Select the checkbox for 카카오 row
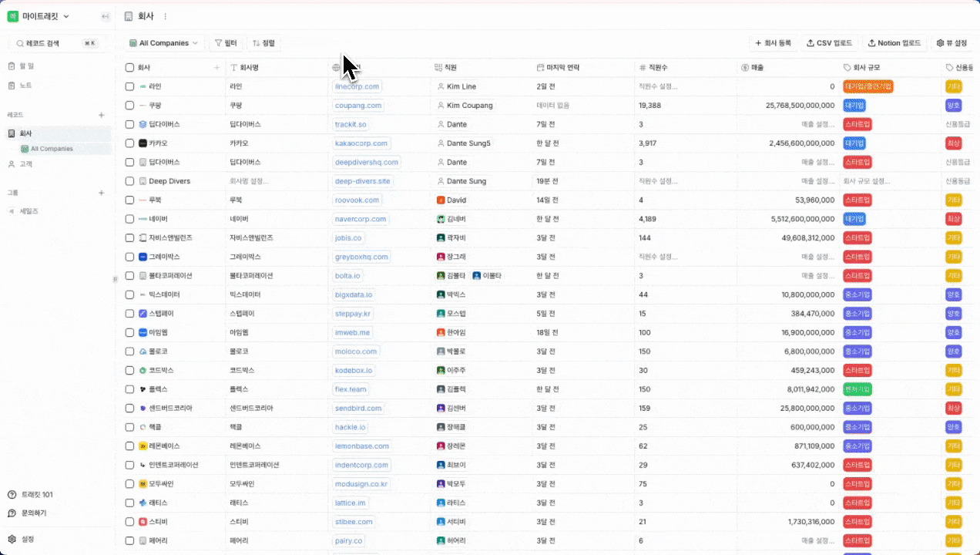This screenshot has width=980, height=555. 129,143
